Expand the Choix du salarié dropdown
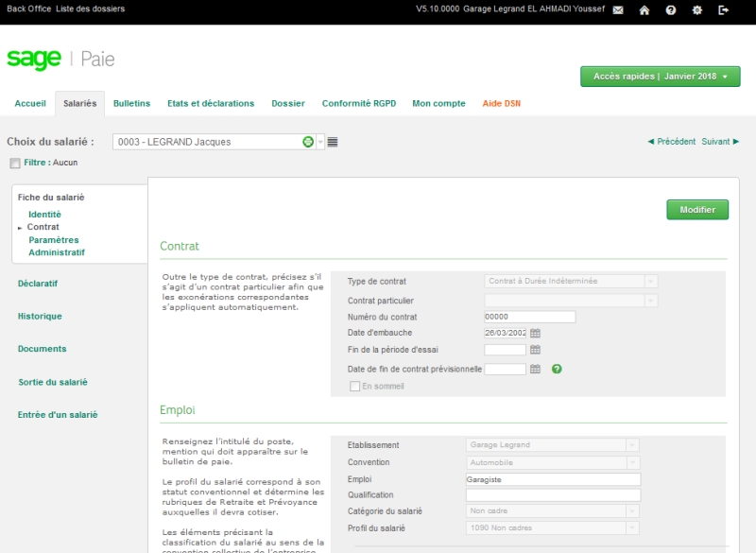 click(320, 142)
